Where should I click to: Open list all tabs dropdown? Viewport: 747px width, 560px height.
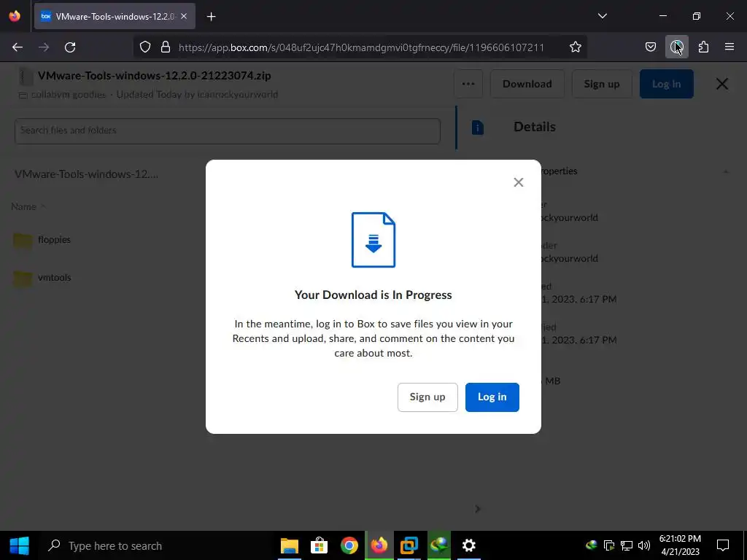coord(602,16)
